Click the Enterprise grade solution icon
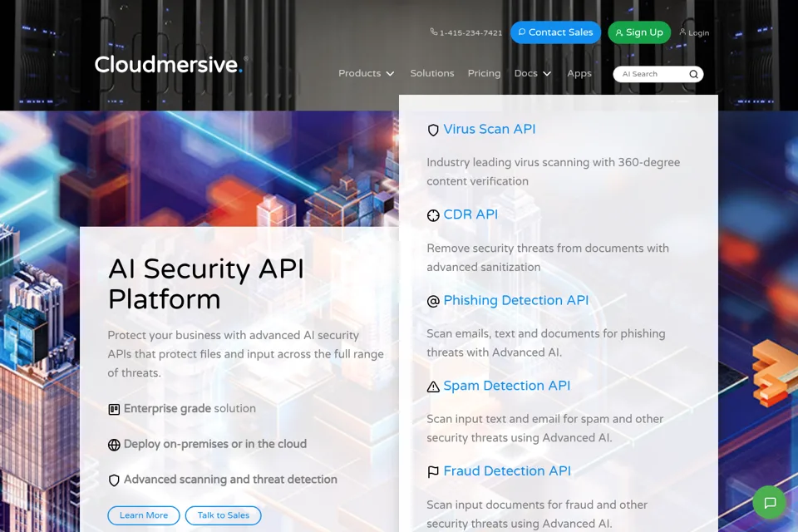This screenshot has height=532, width=798. pos(114,409)
